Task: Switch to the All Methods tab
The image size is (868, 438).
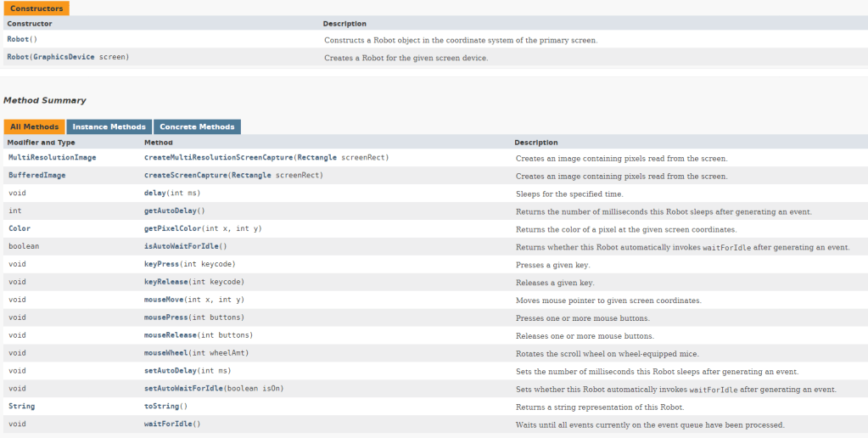Action: point(34,126)
